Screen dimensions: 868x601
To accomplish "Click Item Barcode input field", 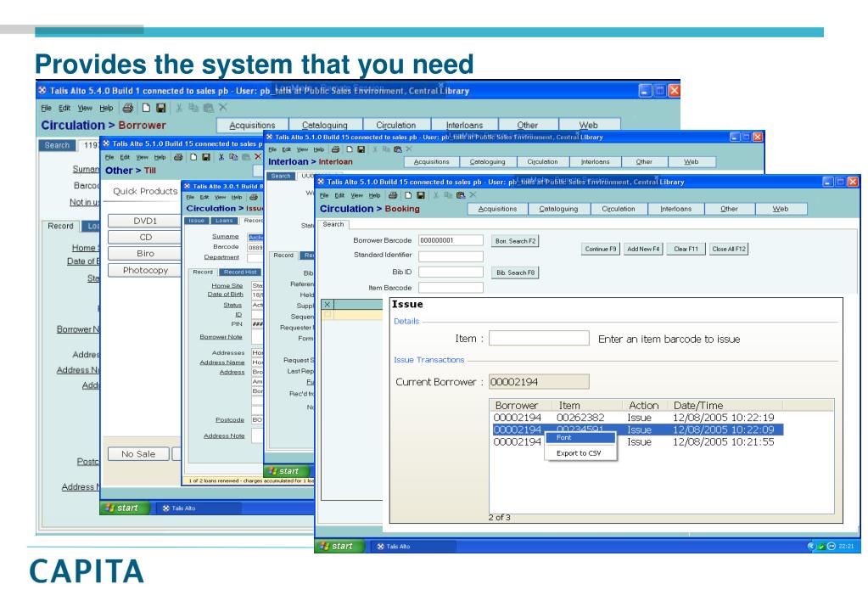I will click(x=451, y=288).
